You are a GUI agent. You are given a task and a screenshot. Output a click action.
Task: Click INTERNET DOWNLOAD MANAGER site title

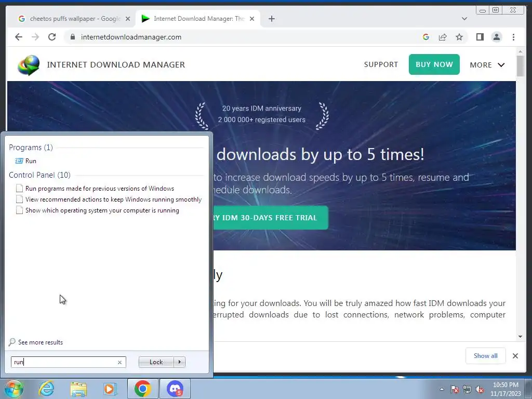[116, 65]
